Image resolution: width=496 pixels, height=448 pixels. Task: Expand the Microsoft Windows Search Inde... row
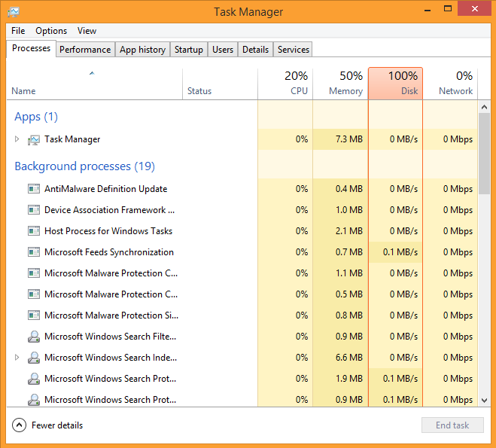coord(17,357)
